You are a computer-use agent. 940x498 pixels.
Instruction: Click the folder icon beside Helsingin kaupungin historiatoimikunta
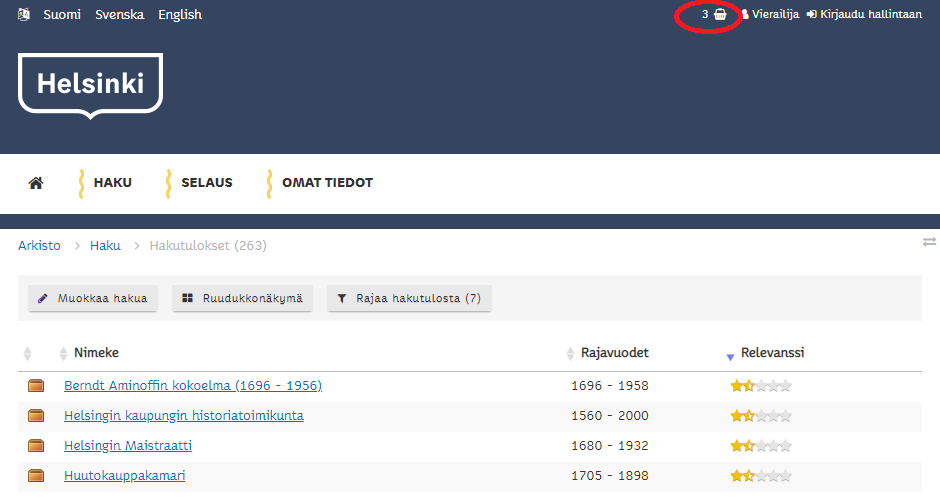point(37,416)
